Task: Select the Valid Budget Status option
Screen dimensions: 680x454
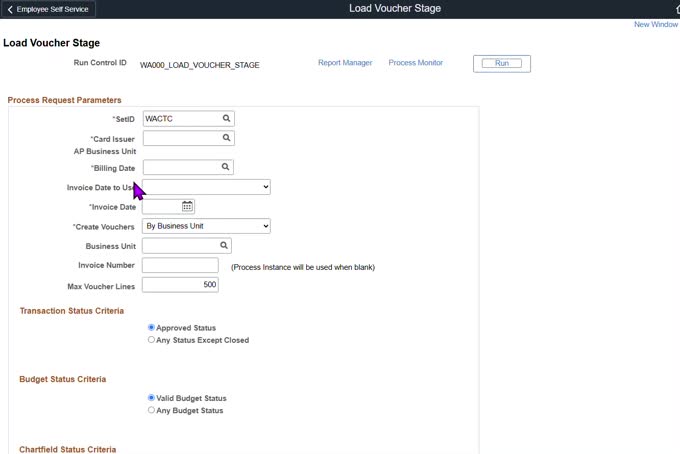Action: tap(151, 398)
